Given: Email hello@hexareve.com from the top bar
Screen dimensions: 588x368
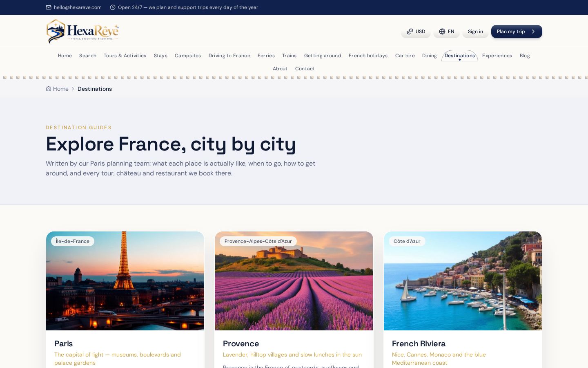Looking at the screenshot, I should [x=78, y=7].
